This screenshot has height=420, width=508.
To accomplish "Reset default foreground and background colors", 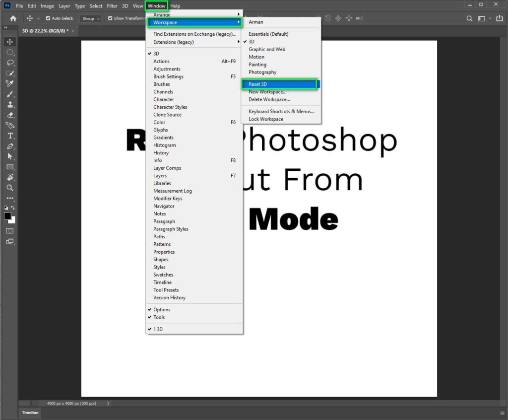I will [6, 208].
